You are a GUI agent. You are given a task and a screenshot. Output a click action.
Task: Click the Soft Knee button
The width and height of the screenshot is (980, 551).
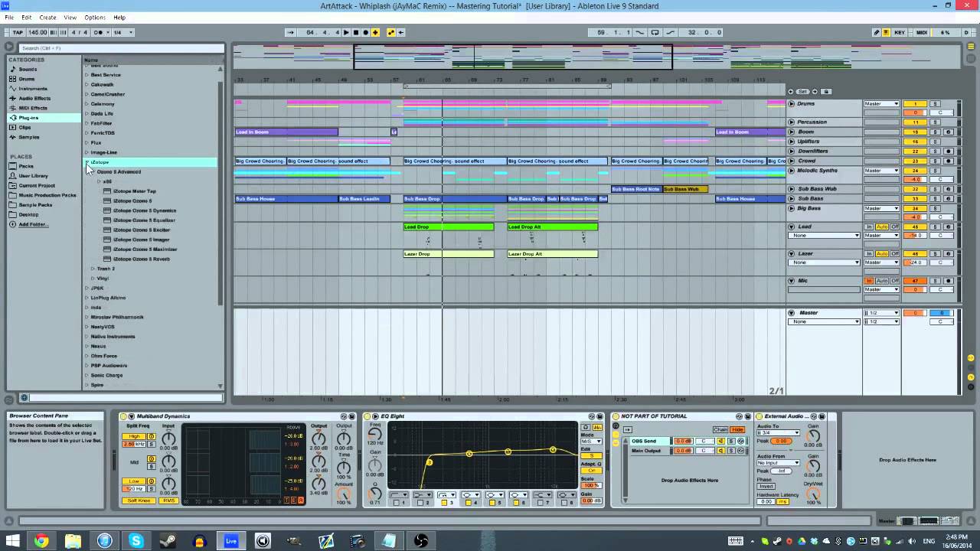tap(139, 500)
